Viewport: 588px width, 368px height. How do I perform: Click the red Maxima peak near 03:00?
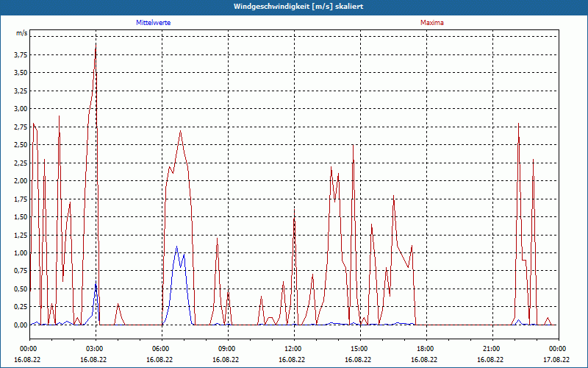pyautogui.click(x=96, y=45)
